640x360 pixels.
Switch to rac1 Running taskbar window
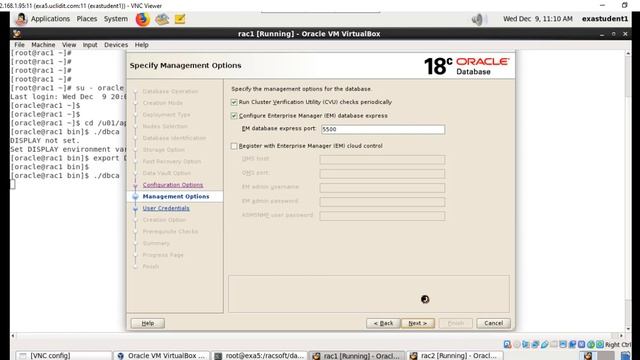[x=357, y=356]
